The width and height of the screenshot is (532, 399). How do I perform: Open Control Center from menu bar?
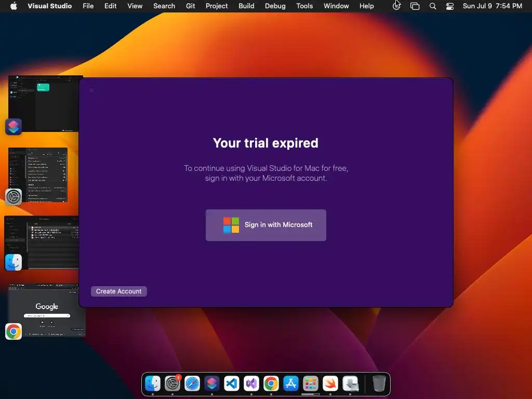[450, 6]
